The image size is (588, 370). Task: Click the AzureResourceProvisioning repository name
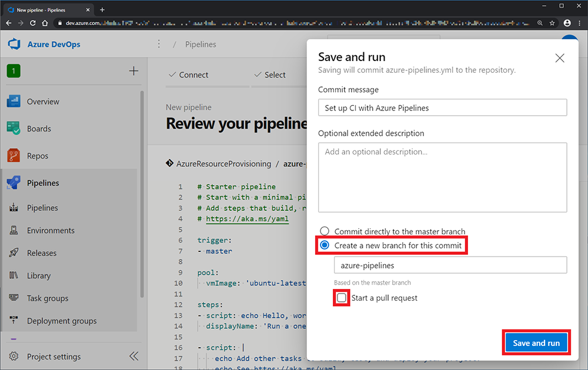223,164
